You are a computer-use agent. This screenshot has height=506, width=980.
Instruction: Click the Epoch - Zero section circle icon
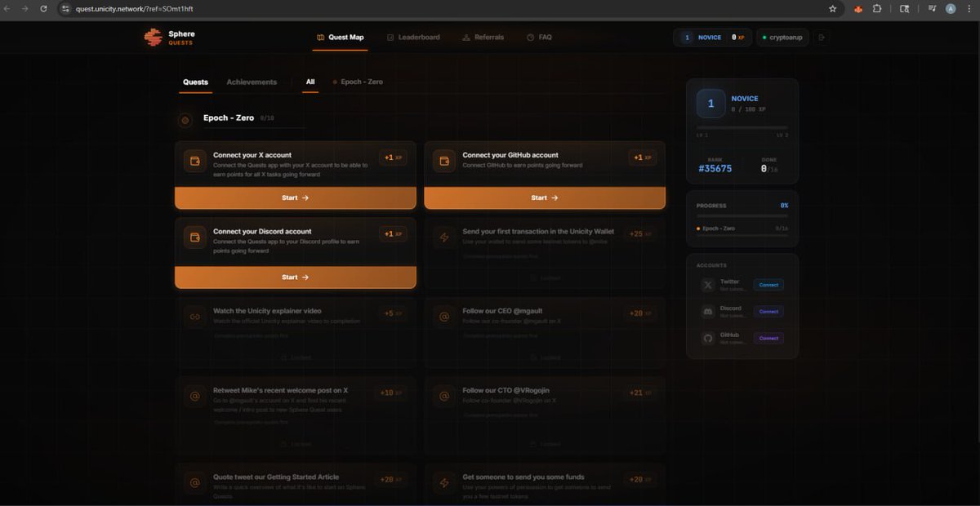click(185, 120)
